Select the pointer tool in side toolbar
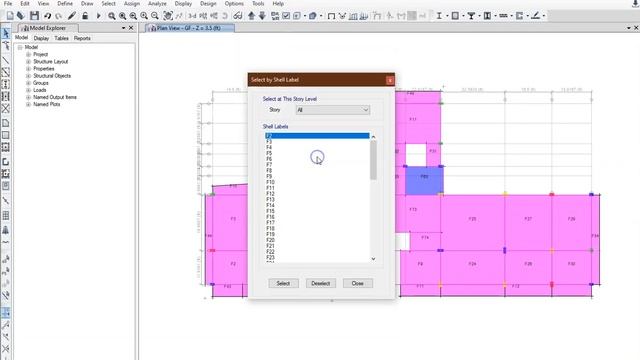 (6, 33)
